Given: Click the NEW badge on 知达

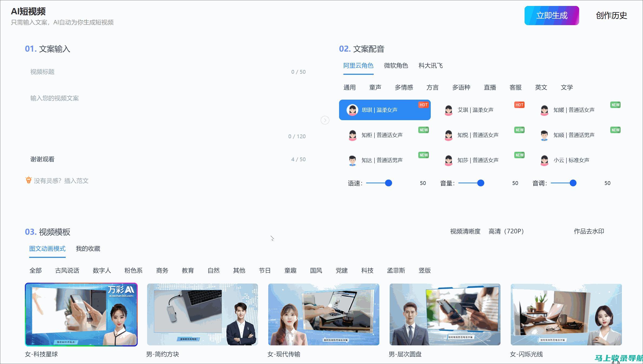Looking at the screenshot, I should pyautogui.click(x=423, y=155).
